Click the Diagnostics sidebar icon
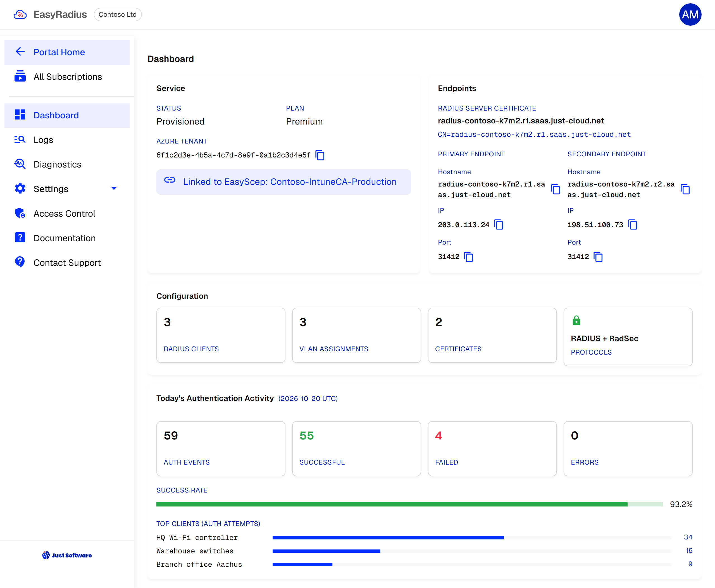 20,164
